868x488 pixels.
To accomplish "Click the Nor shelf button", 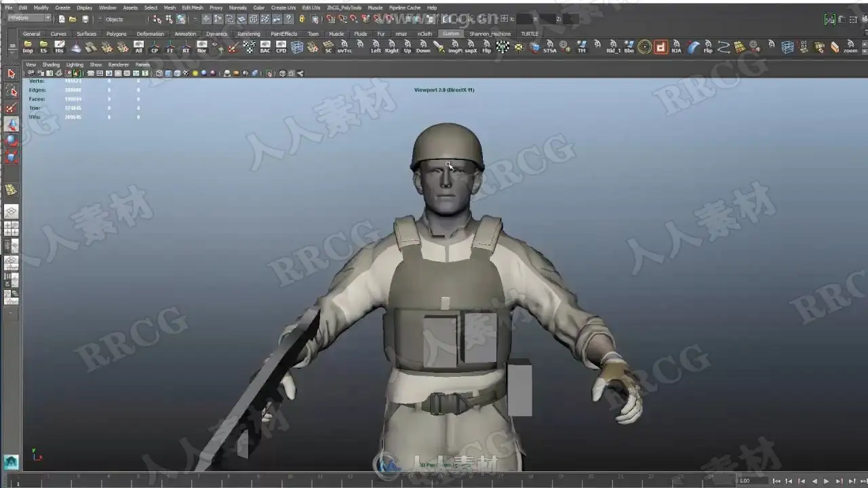I will point(201,47).
